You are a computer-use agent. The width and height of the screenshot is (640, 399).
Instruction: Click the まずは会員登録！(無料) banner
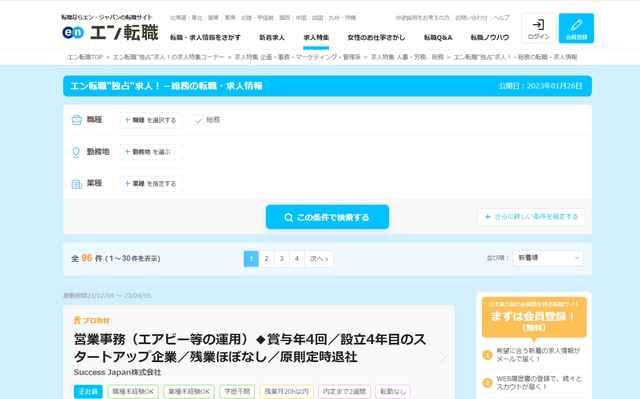(x=534, y=317)
